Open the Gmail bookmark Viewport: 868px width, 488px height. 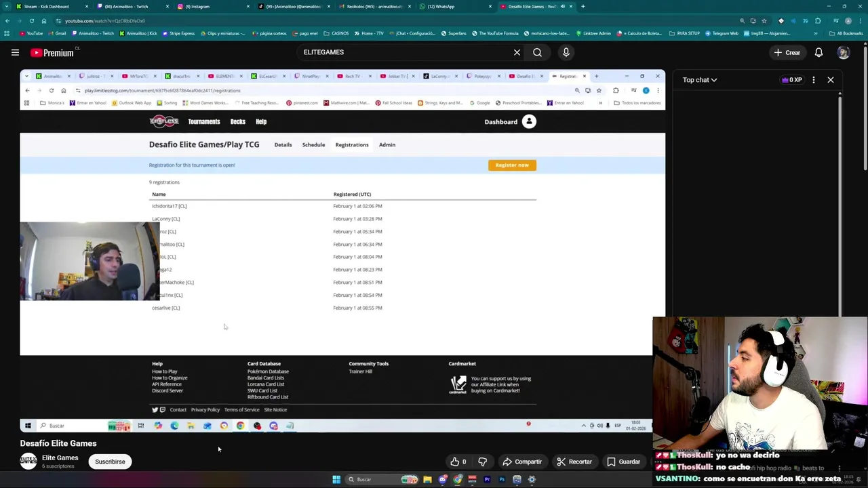point(57,33)
